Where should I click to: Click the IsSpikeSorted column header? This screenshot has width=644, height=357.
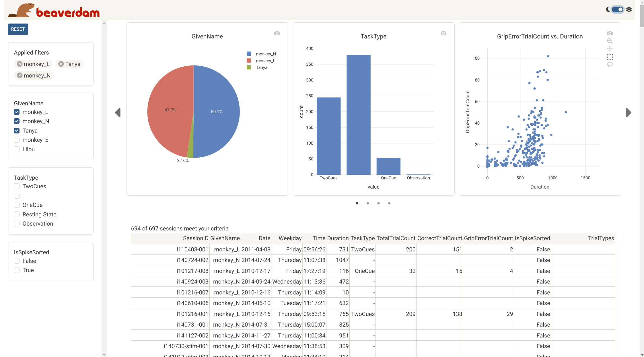coord(532,238)
